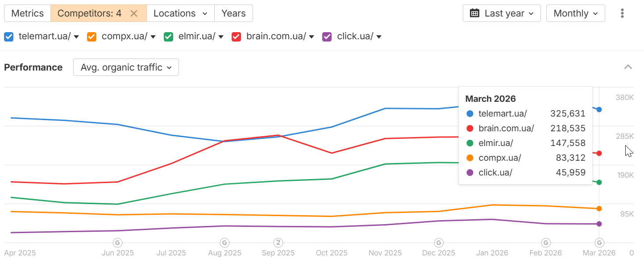644x263 pixels.
Task: Uncheck the compx.ua/ checkbox
Action: [92, 37]
